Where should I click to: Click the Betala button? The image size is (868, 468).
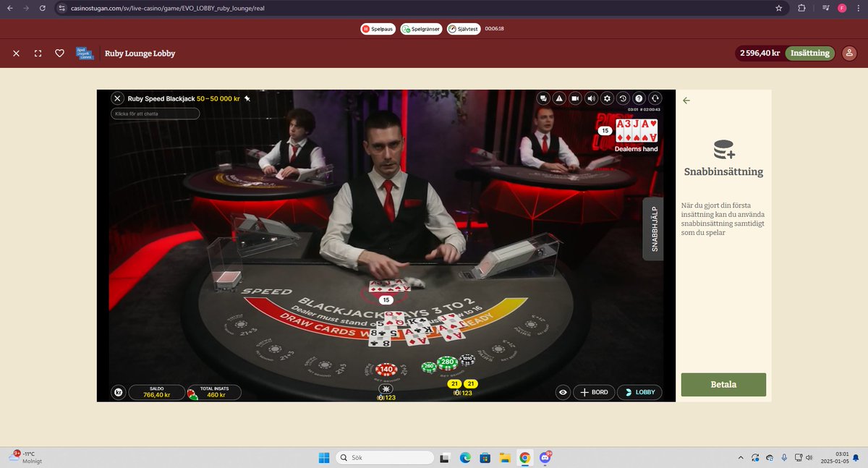723,384
